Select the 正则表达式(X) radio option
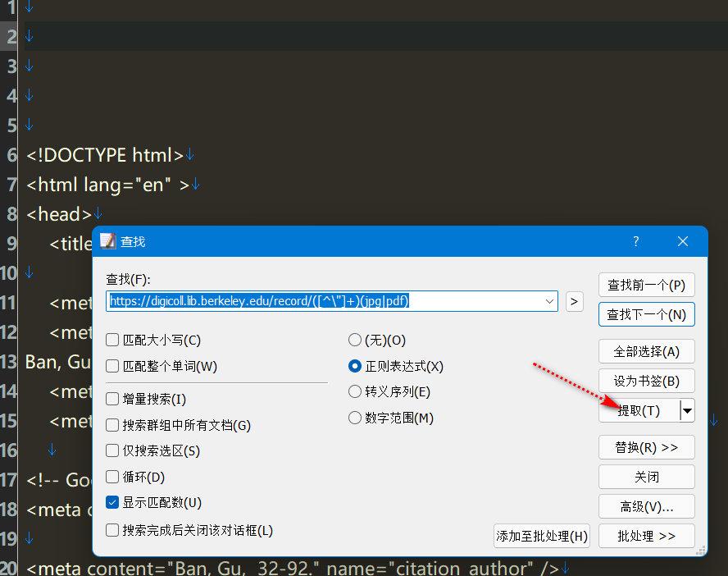728x576 pixels. coord(355,366)
